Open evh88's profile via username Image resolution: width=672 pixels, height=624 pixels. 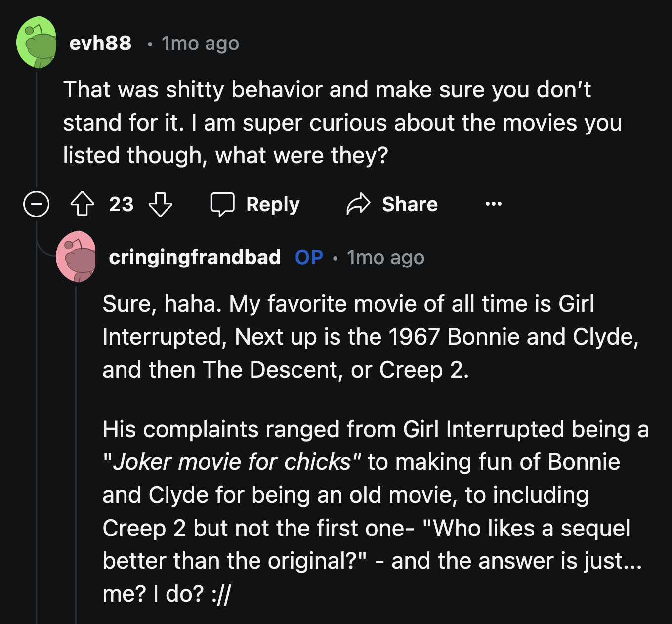pyautogui.click(x=100, y=43)
